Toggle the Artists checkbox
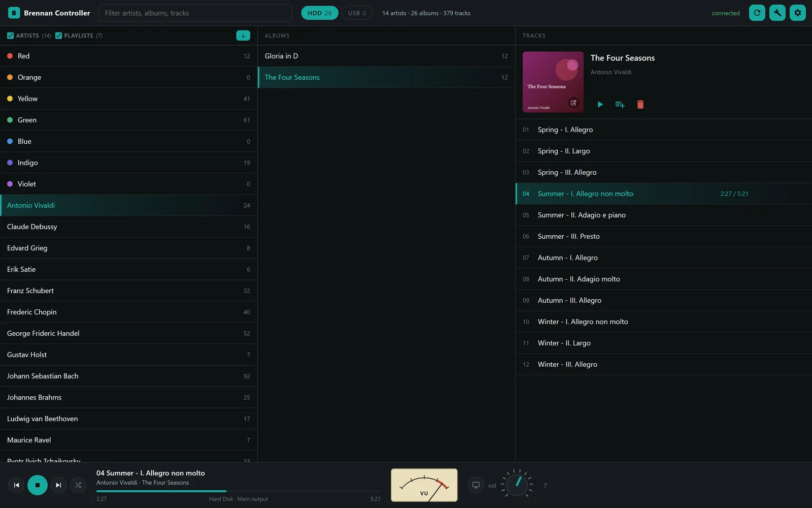 [10, 36]
